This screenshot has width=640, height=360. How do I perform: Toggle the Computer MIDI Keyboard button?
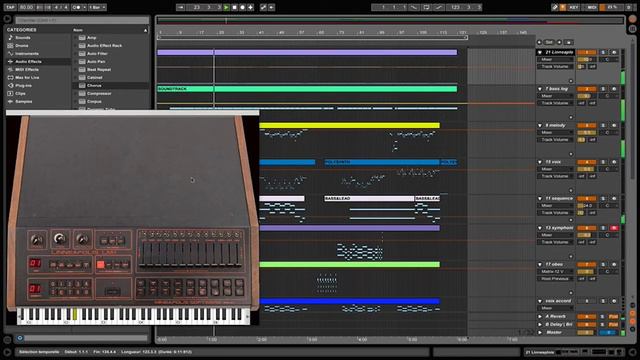coord(563,7)
